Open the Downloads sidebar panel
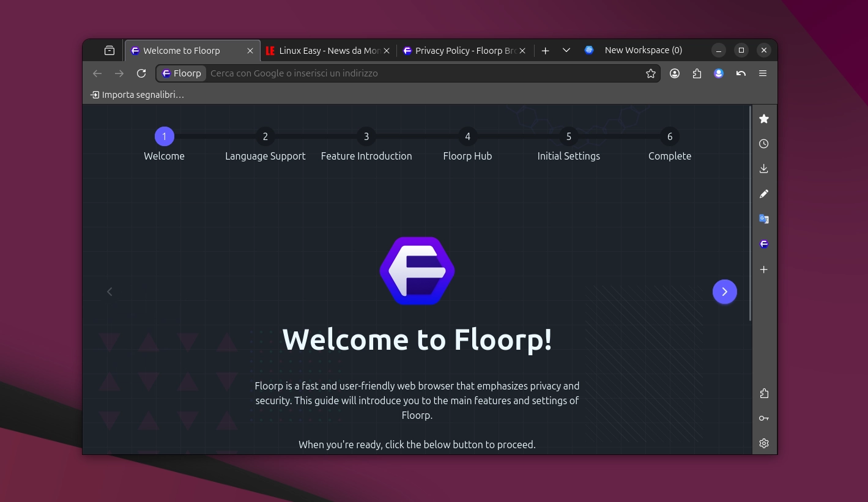 (763, 168)
